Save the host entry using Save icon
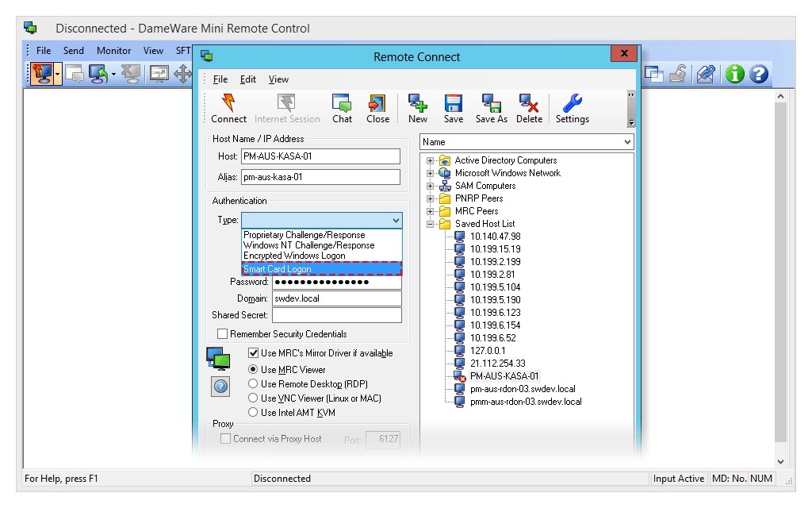This screenshot has height=508, width=812. point(453,102)
